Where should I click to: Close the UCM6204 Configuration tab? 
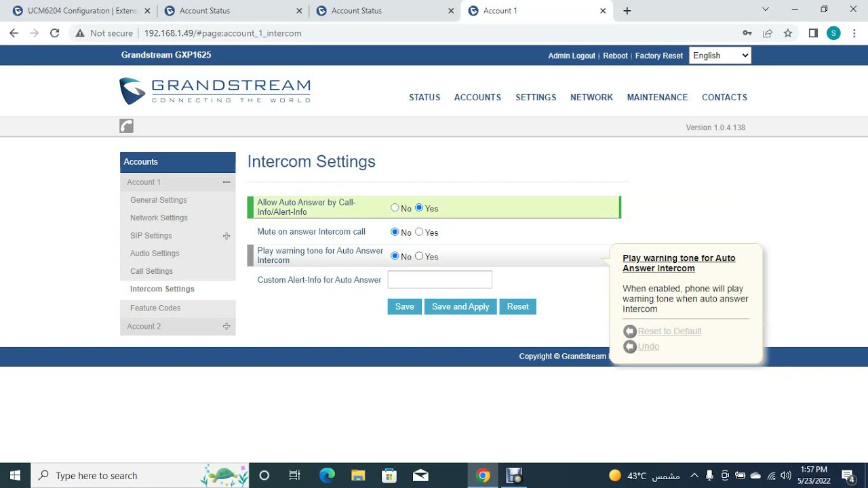pyautogui.click(x=147, y=11)
